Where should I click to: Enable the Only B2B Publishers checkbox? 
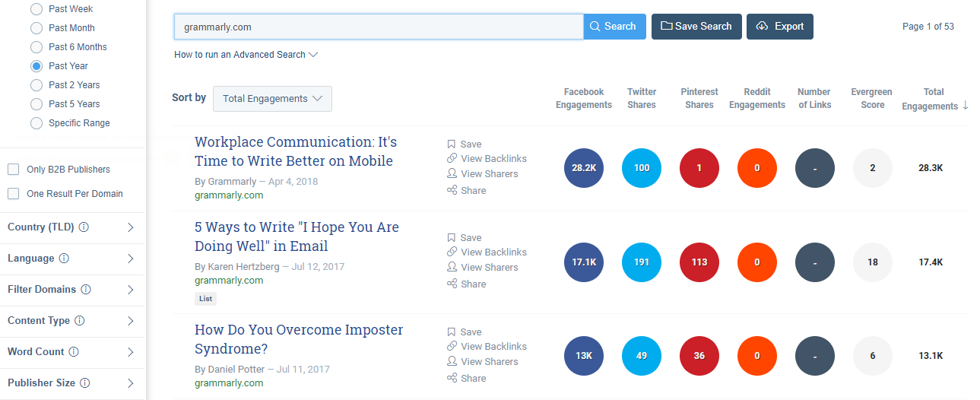[x=14, y=170]
